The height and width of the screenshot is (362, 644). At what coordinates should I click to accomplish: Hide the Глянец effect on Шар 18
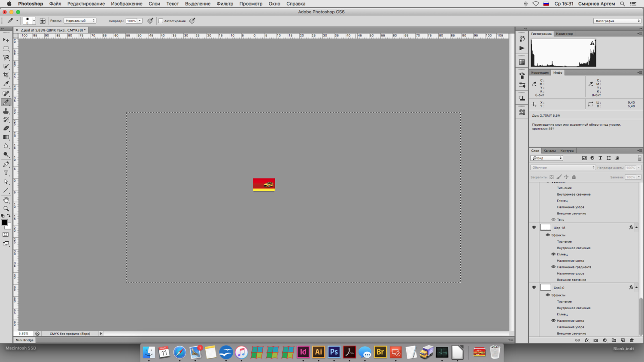[553, 254]
